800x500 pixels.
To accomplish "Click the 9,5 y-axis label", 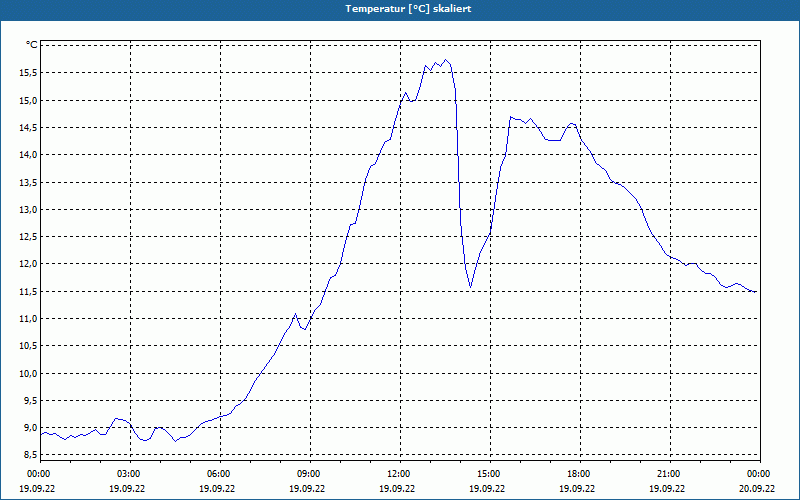I will click(x=31, y=401).
